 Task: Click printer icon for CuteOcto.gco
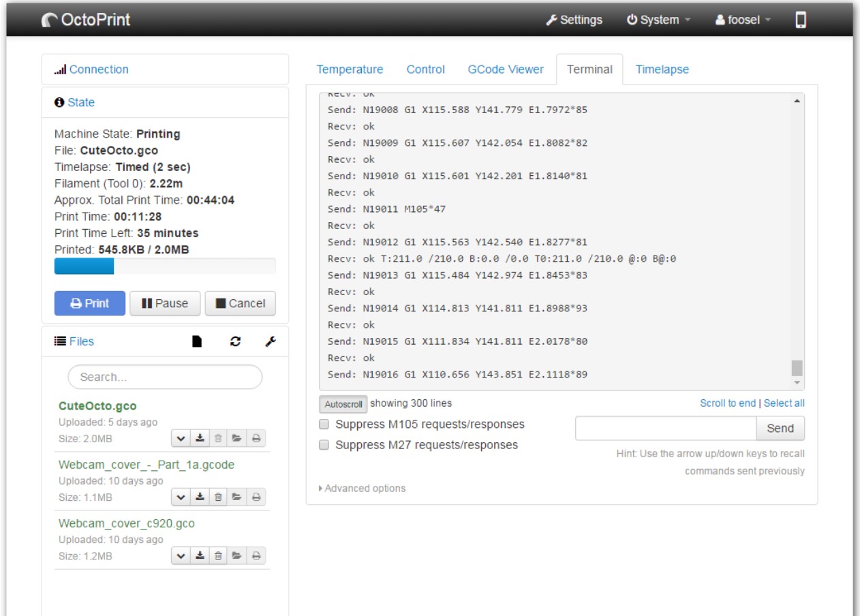[256, 439]
